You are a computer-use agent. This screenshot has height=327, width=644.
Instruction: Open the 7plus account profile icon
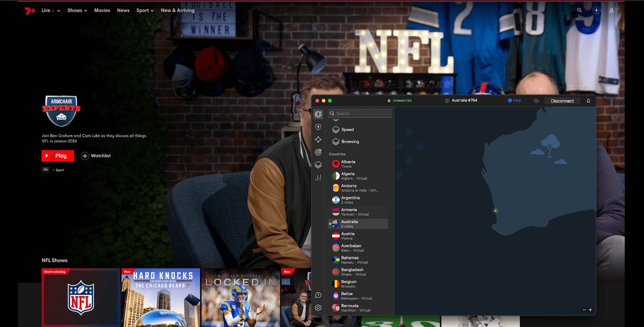click(x=613, y=10)
